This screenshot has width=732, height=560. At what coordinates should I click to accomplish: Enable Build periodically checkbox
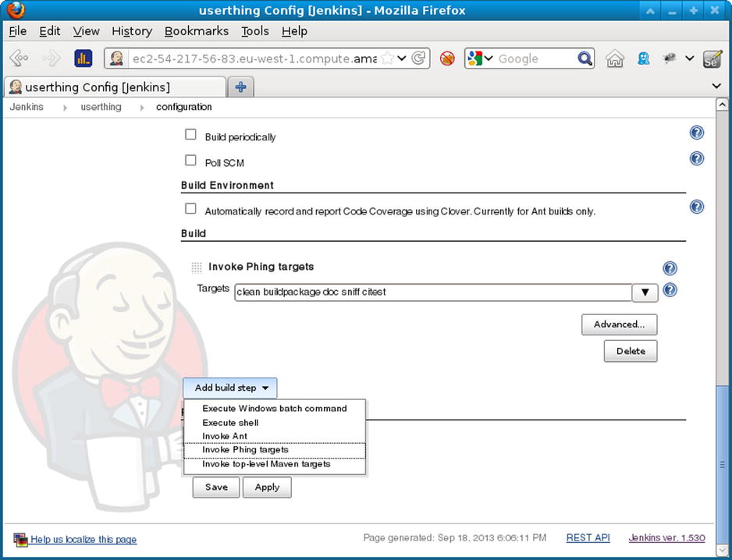point(190,134)
